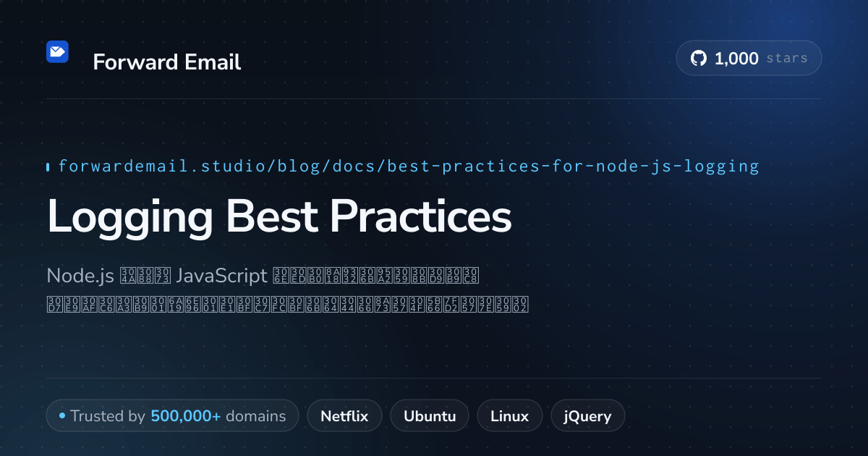Click the Node.js JavaScript subtitle line
The image size is (868, 456).
[x=263, y=276]
